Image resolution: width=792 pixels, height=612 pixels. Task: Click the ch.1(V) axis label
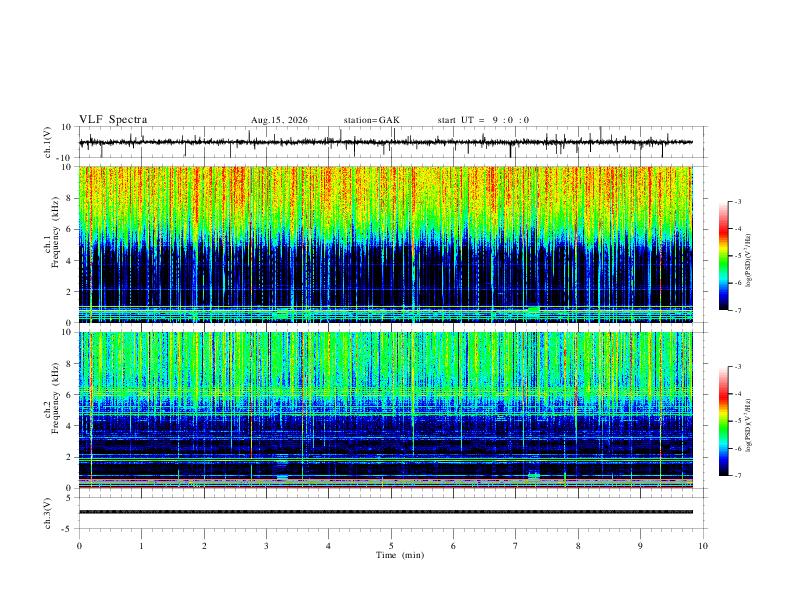[x=48, y=142]
